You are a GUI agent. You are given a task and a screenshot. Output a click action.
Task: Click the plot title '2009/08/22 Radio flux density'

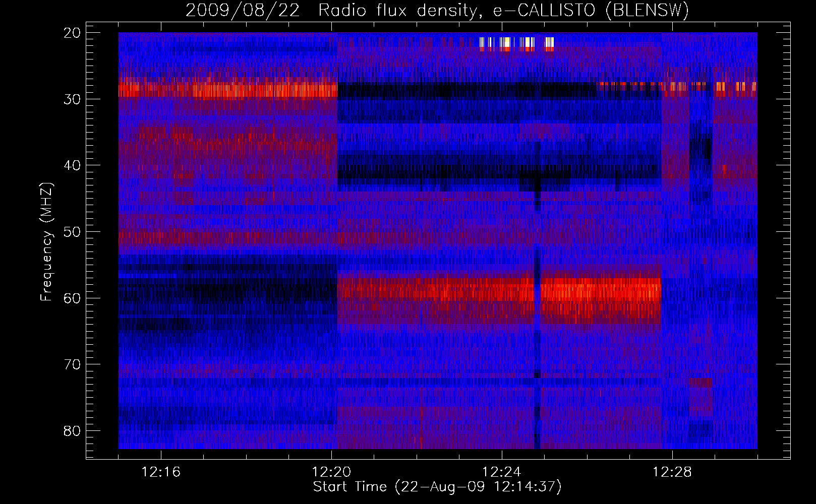(437, 10)
